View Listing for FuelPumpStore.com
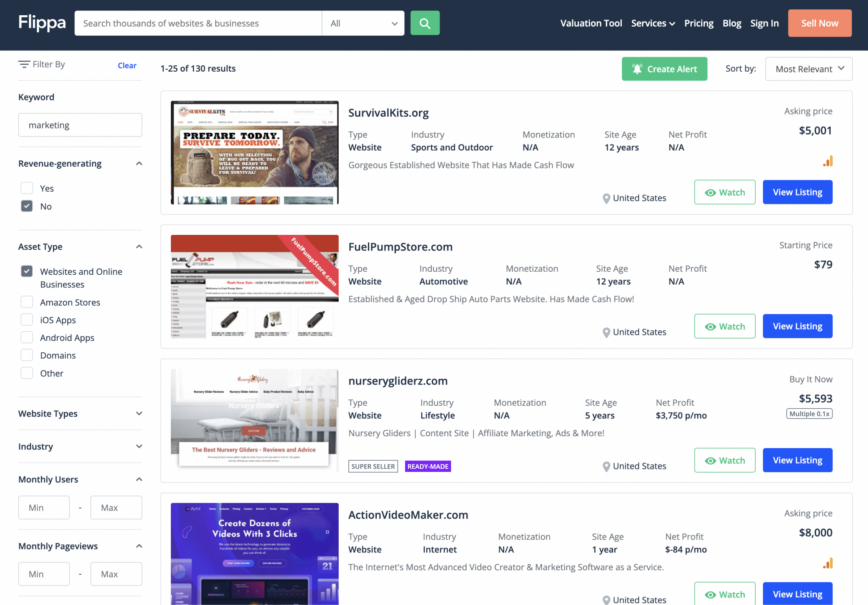 click(797, 326)
